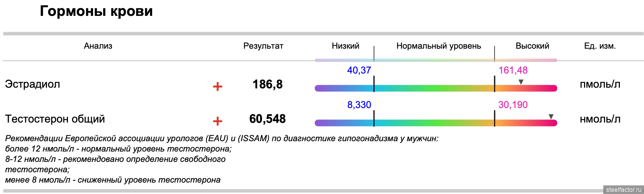Click the lower limit value 8,330
This screenshot has width=644, height=194.
pyautogui.click(x=359, y=105)
